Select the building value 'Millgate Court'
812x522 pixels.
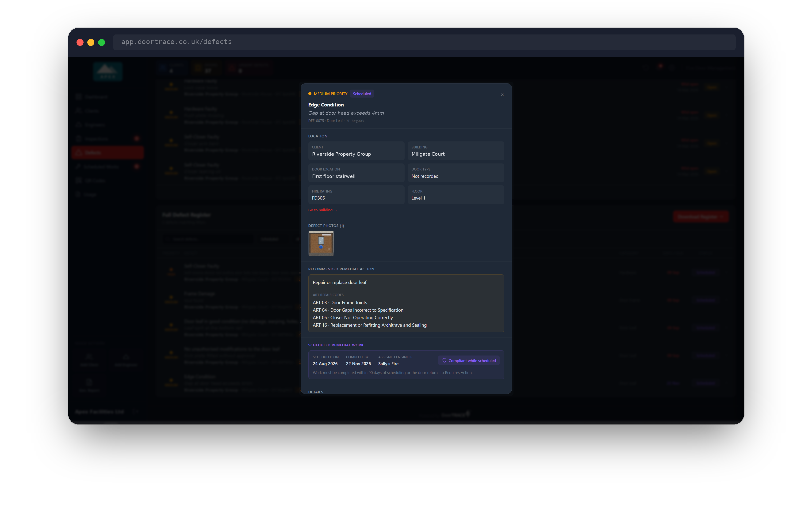click(428, 154)
